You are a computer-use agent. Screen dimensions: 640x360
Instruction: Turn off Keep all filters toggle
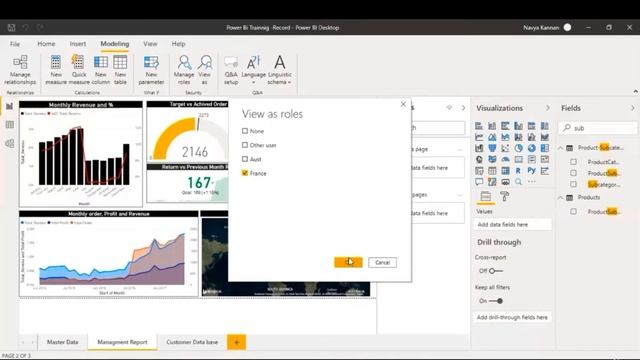(x=496, y=301)
